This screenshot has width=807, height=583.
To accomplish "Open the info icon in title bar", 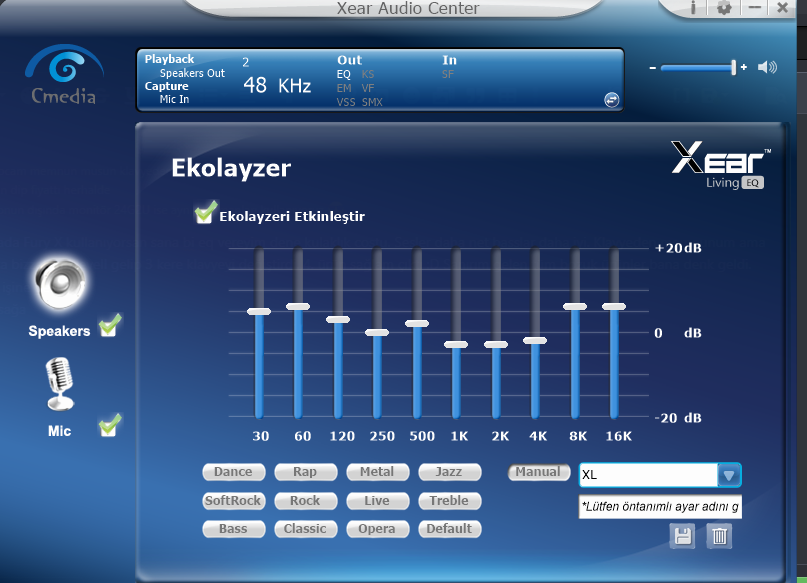I will 693,7.
